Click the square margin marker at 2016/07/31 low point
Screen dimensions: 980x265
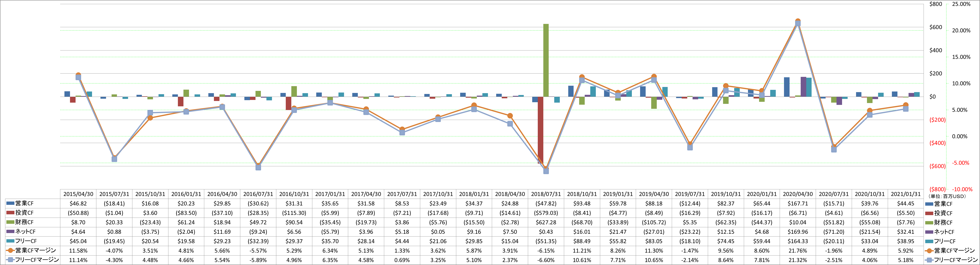point(258,167)
